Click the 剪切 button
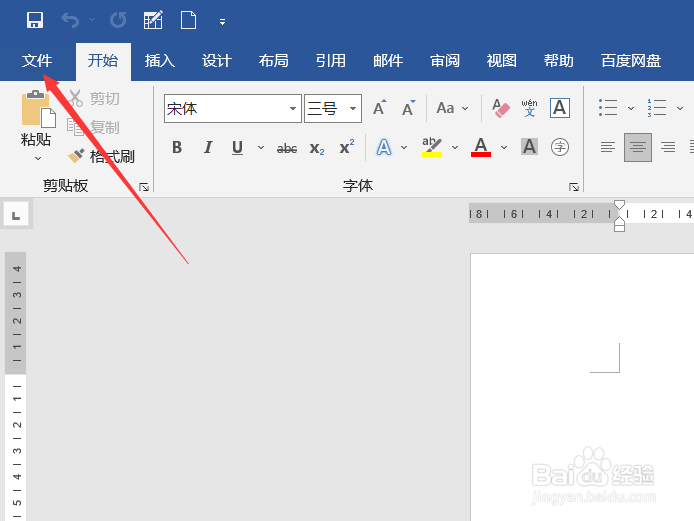The height and width of the screenshot is (521, 694). [94, 98]
